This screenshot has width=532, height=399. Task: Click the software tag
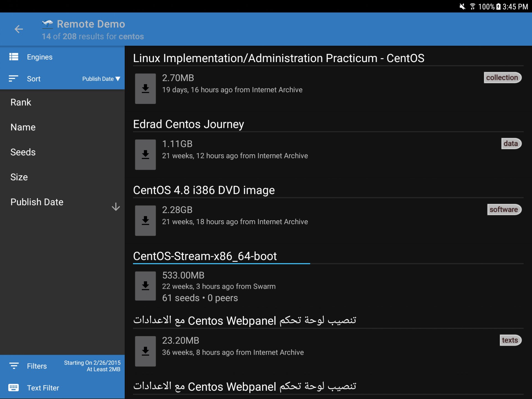click(x=504, y=209)
